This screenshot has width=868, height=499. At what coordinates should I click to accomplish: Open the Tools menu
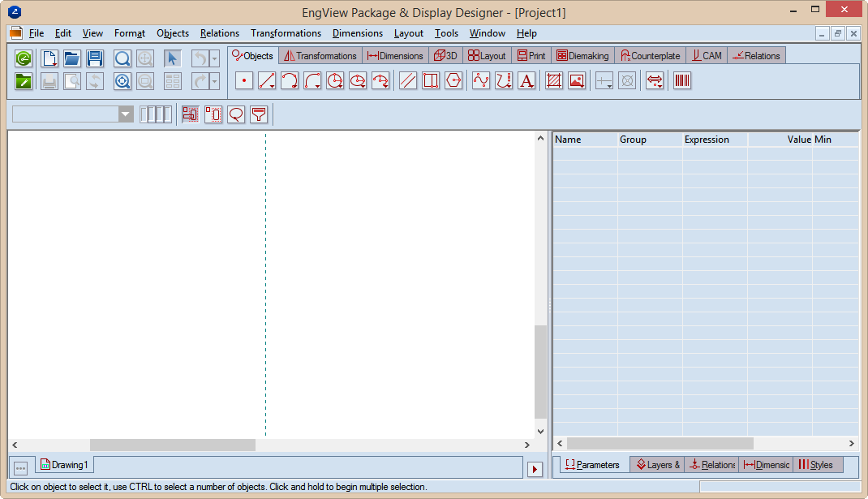point(446,33)
